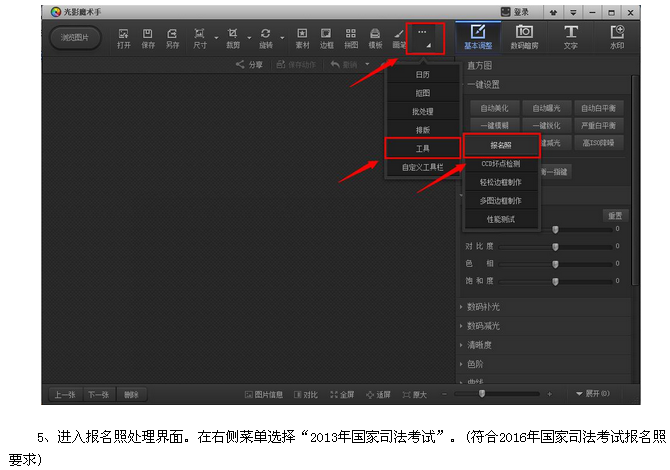Screen dimensions: 670x470
Task: Select 工具 menu entry
Action: pyautogui.click(x=423, y=148)
